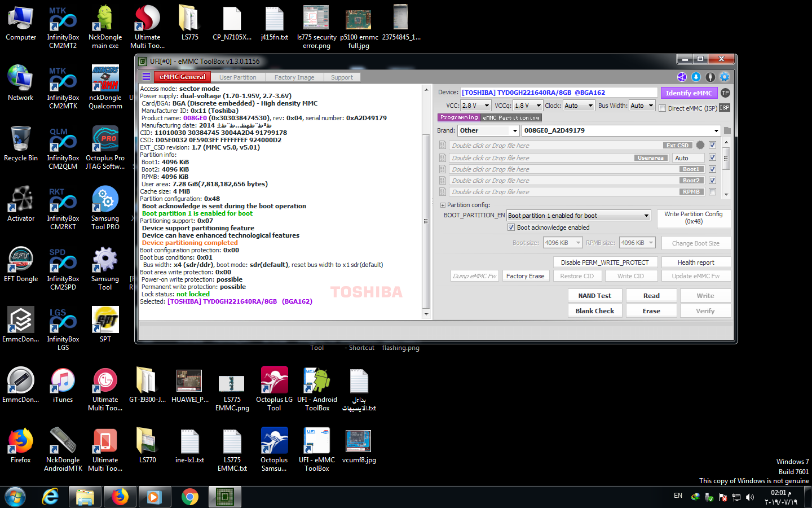Viewport: 812px width, 508px height.
Task: Click the file icon on the Boot2 row
Action: click(443, 181)
